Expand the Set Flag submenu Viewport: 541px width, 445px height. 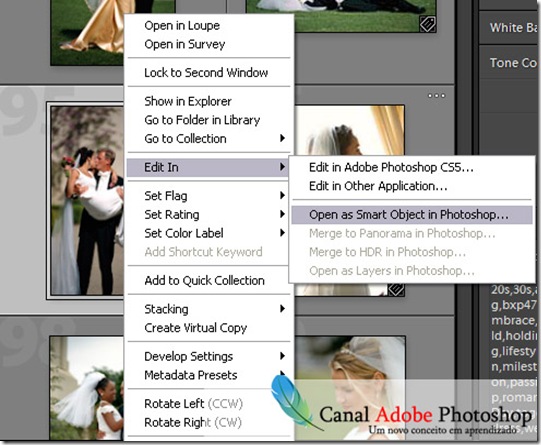[x=208, y=196]
